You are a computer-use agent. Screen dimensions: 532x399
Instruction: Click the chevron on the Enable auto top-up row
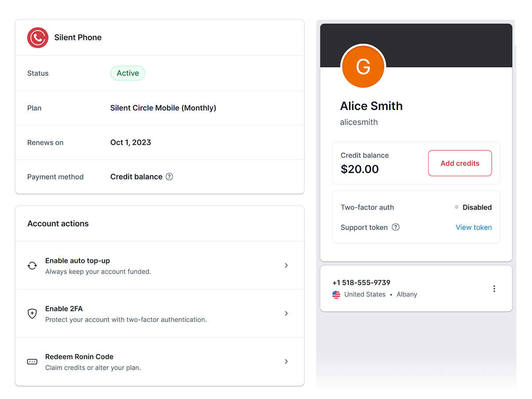[x=286, y=266]
